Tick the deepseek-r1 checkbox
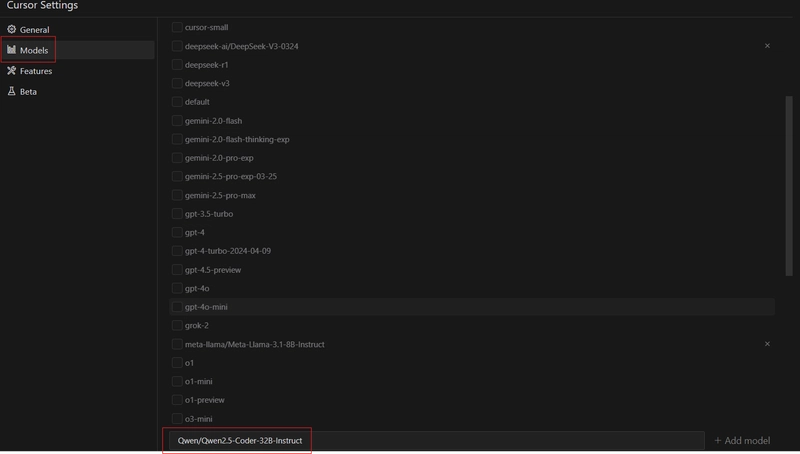 coord(177,64)
